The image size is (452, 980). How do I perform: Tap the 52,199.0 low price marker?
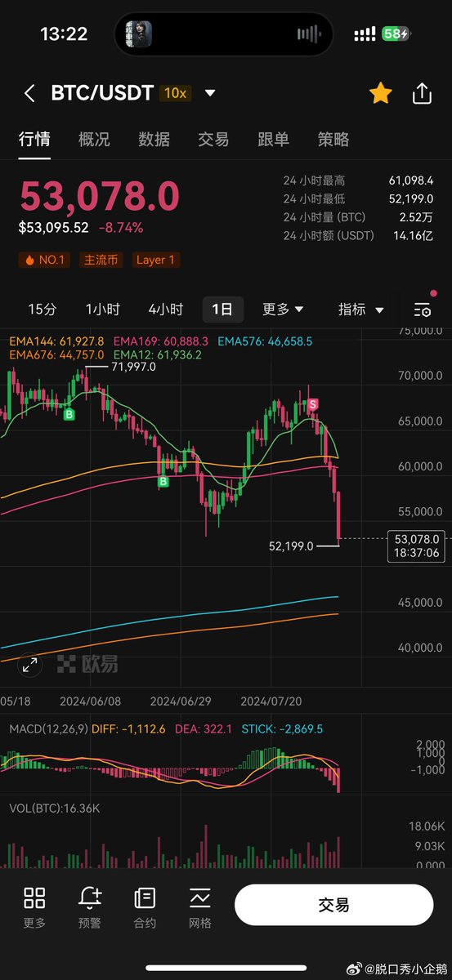coord(291,546)
